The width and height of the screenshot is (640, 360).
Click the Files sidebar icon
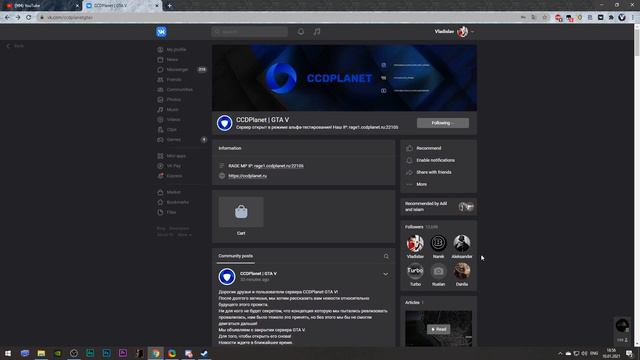point(160,212)
